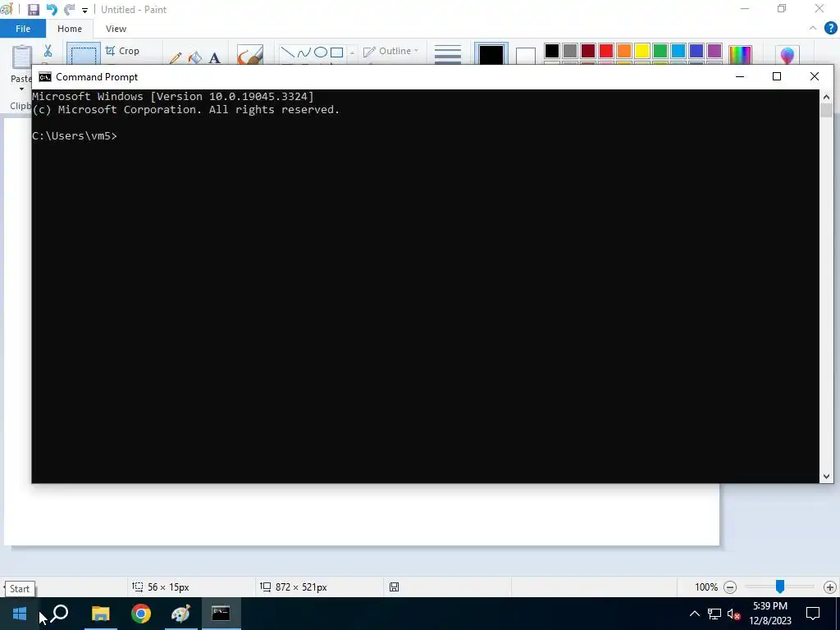This screenshot has width=840, height=630.
Task: Switch to Paint via taskbar icon
Action: click(x=181, y=614)
